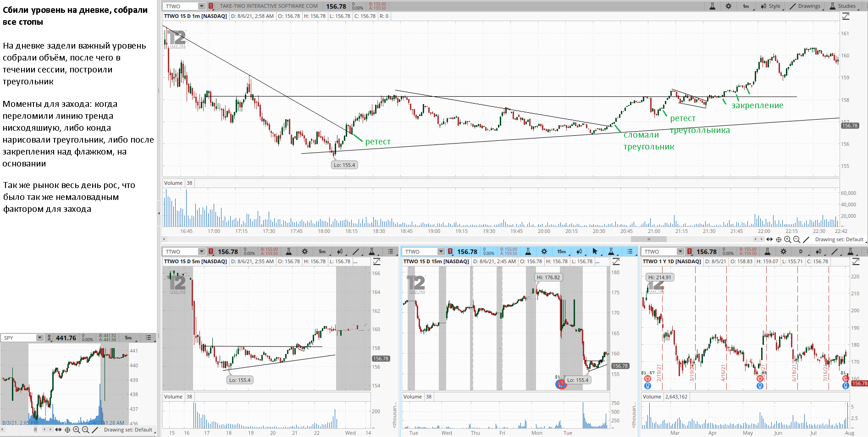Zoom out on the SPY chart
This screenshot has width=868, height=437.
86,430
